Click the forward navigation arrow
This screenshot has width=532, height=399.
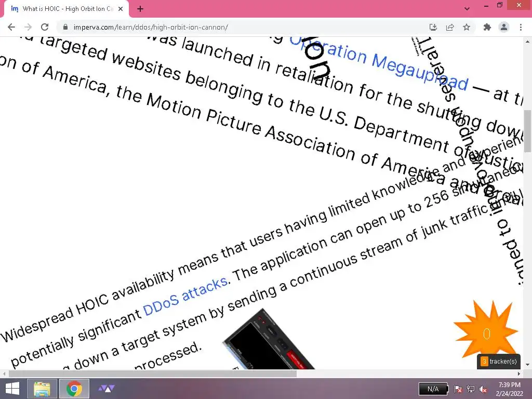[x=28, y=27]
